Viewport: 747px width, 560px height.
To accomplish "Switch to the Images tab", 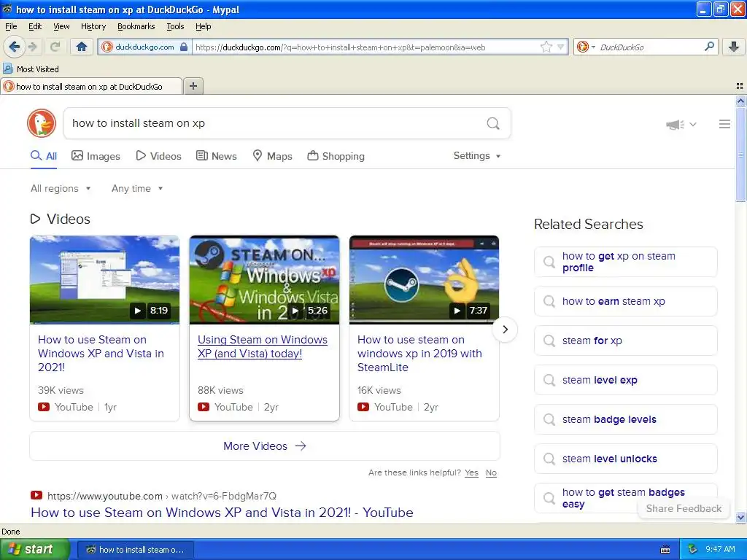I will tap(96, 156).
